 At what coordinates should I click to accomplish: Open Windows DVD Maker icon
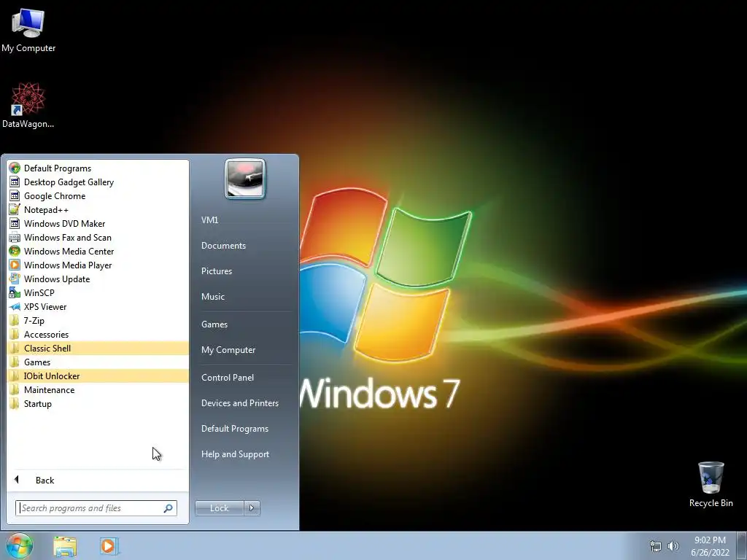pyautogui.click(x=15, y=223)
